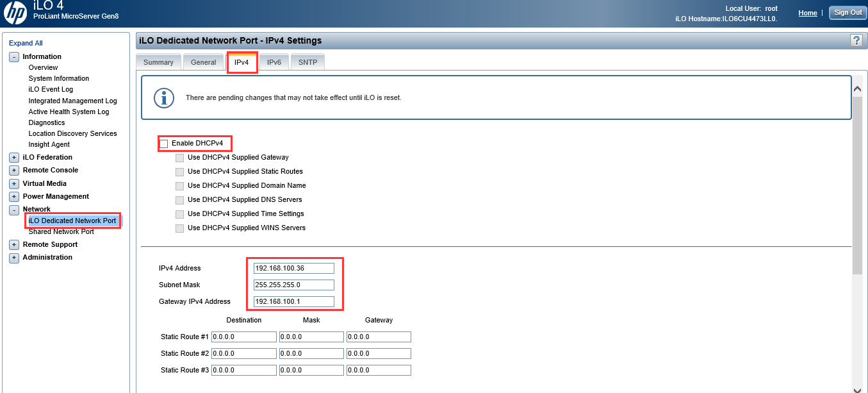
Task: Click the iLO Federation section label
Action: pyautogui.click(x=47, y=158)
